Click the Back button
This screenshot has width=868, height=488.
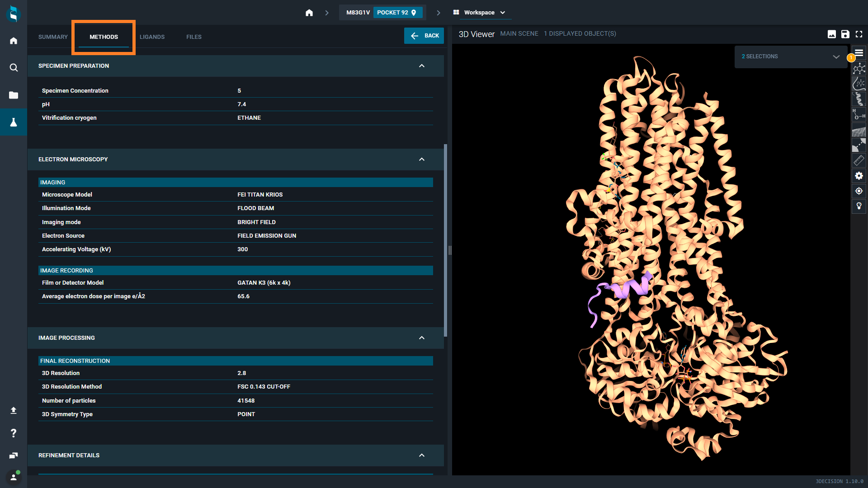click(424, 36)
